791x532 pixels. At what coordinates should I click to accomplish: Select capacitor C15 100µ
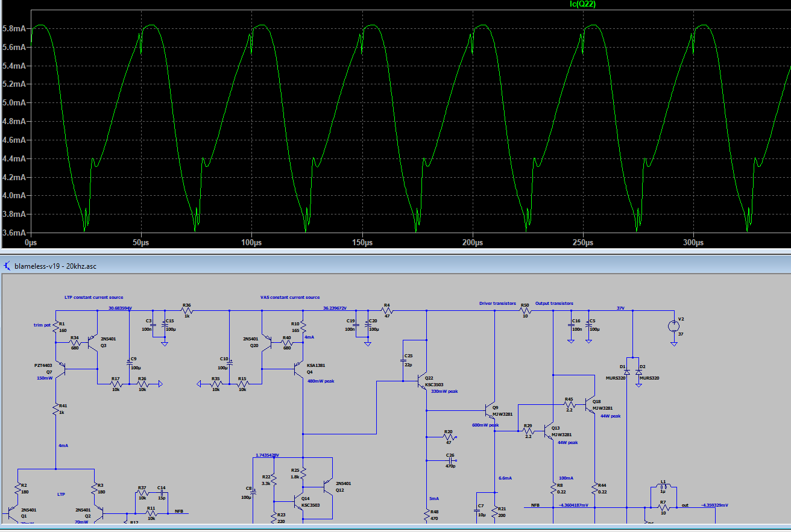click(x=164, y=325)
